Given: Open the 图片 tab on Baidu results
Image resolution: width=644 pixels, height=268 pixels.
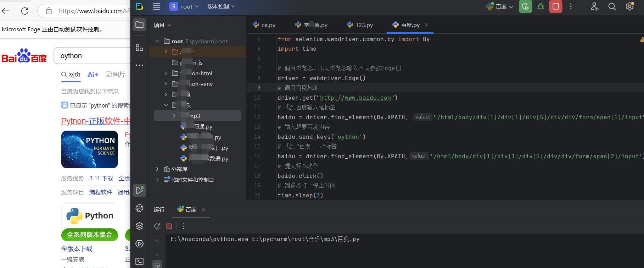Looking at the screenshot, I should [x=116, y=75].
